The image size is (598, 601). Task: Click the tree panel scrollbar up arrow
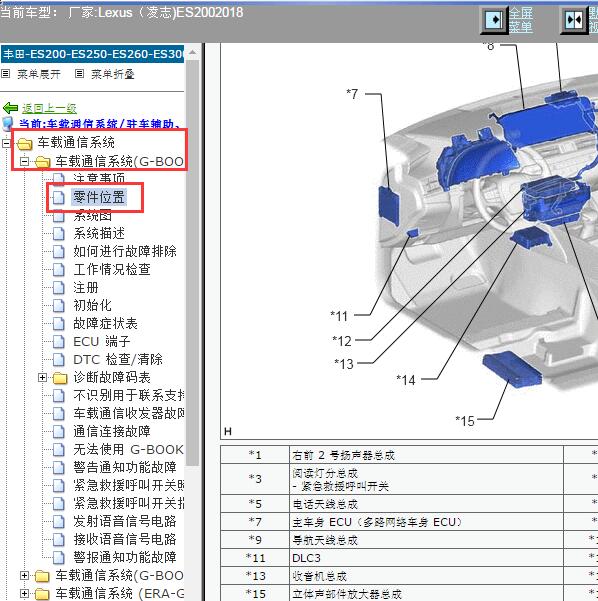[x=192, y=53]
